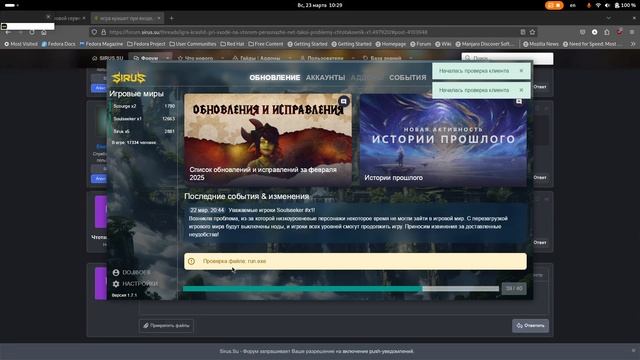Open the 'User Communities' bookmark folder
Image resolution: width=640 pixels, height=360 pixels.
(x=193, y=44)
